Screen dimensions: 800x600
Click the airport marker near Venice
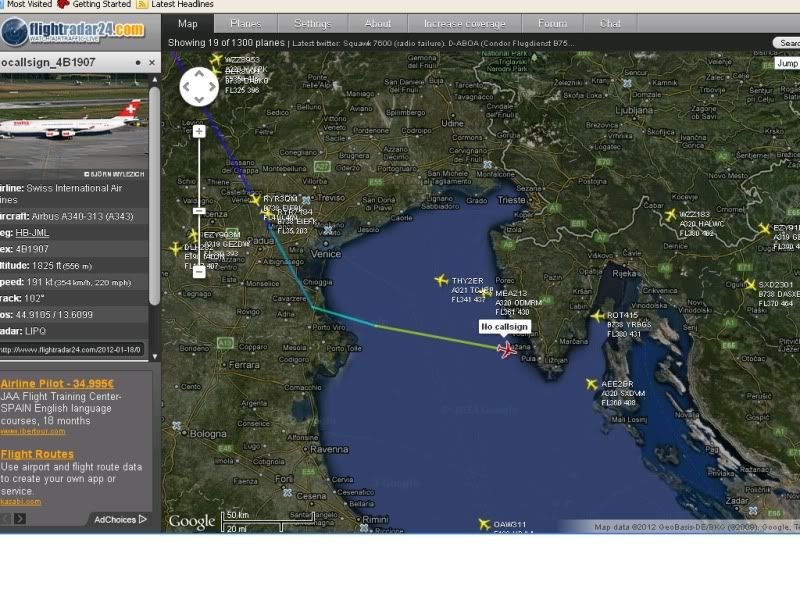[x=328, y=231]
